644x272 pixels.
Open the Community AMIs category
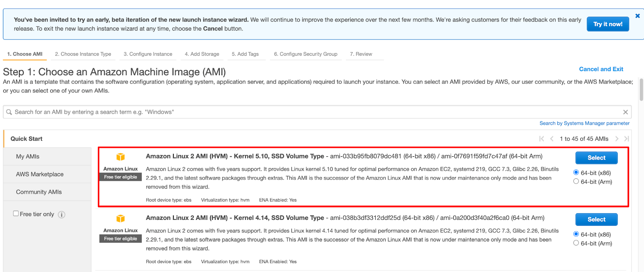click(47, 192)
